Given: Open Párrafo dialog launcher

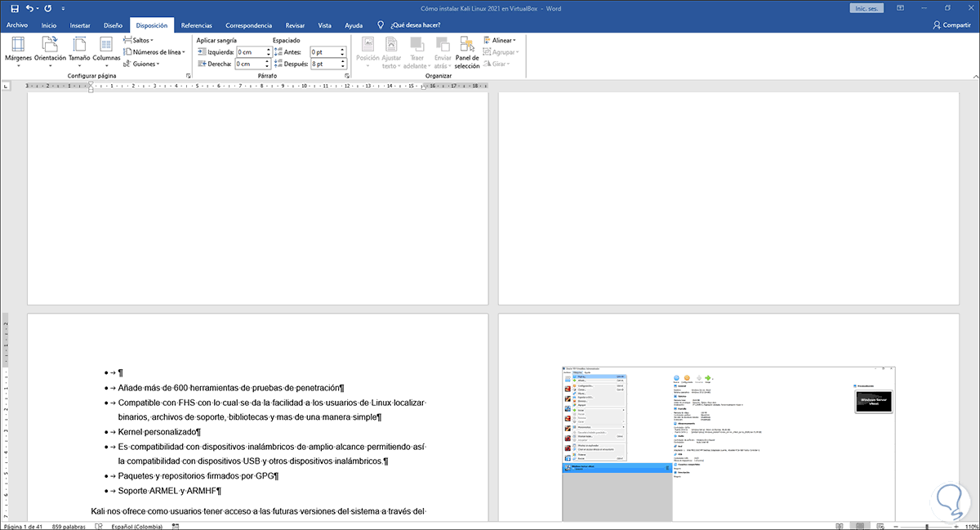Looking at the screenshot, I should point(345,76).
